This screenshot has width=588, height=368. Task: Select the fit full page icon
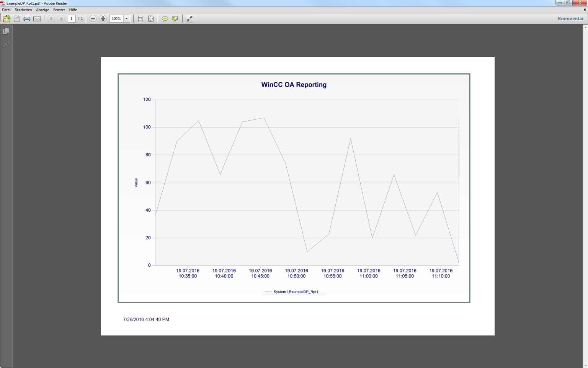click(x=151, y=18)
